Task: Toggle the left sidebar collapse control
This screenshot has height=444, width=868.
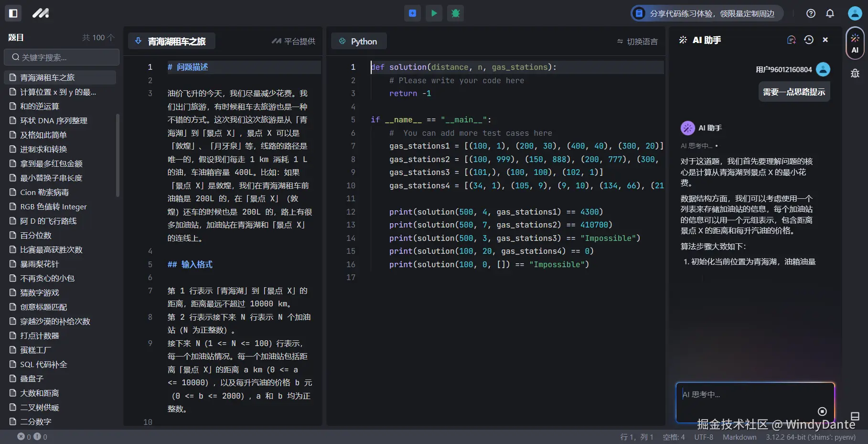Action: click(x=13, y=13)
